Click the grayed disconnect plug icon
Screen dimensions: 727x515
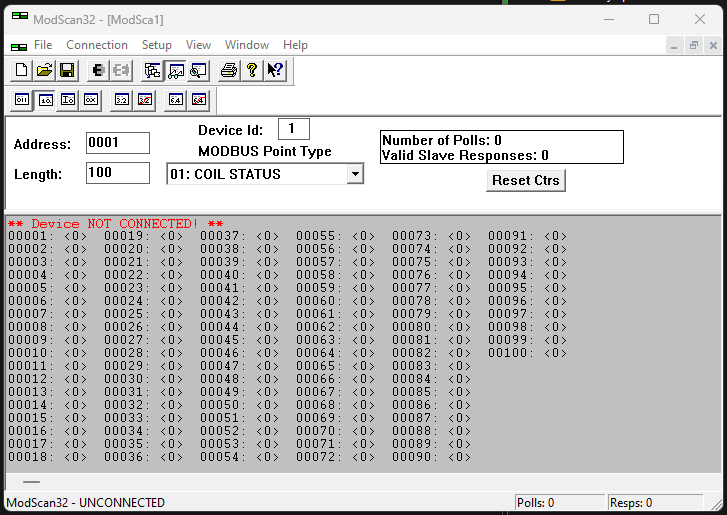point(121,71)
